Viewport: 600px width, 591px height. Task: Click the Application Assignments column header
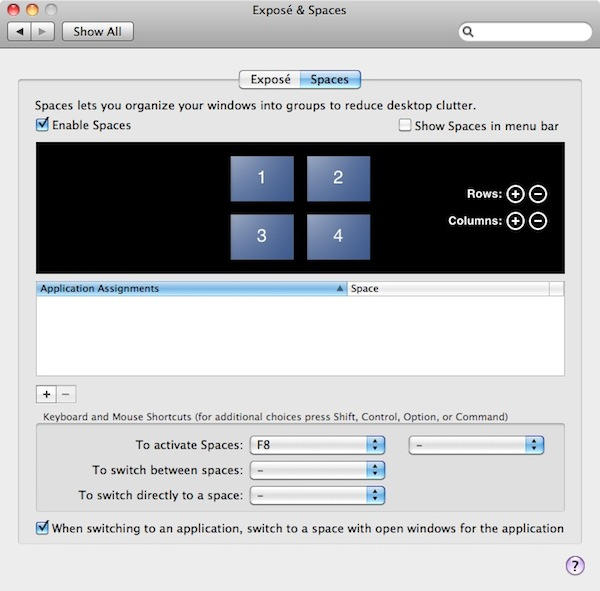pyautogui.click(x=191, y=288)
